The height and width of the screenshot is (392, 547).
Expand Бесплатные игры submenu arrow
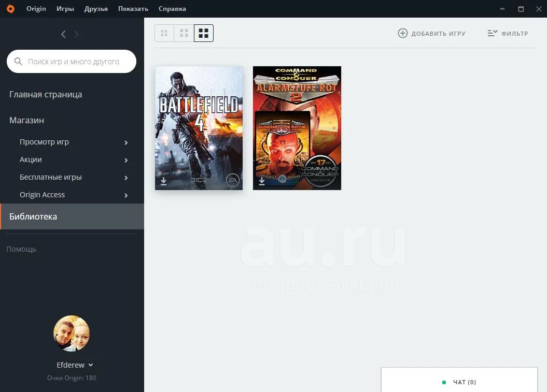pos(126,178)
